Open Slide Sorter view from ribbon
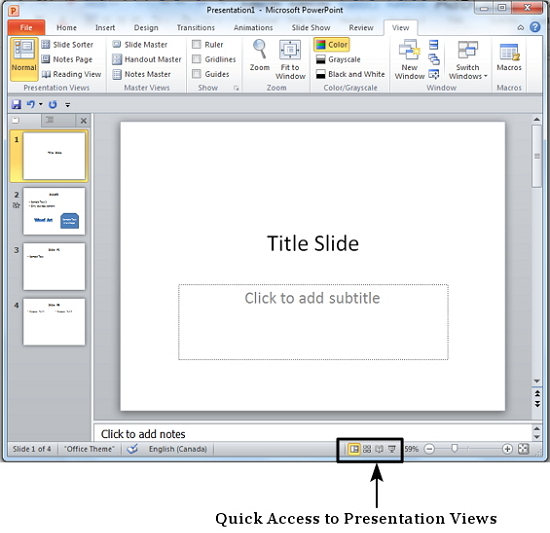The image size is (550, 533). (x=67, y=45)
